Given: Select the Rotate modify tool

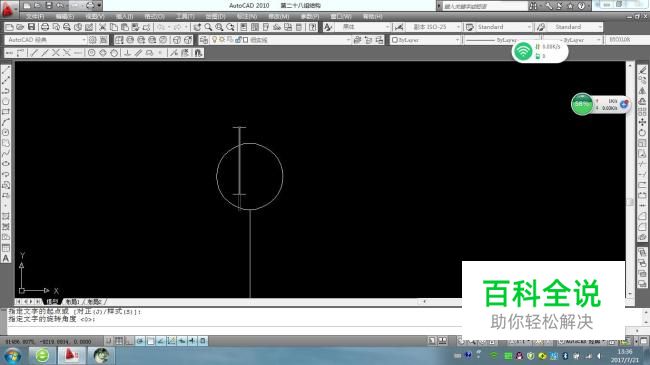Looking at the screenshot, I should (x=642, y=133).
